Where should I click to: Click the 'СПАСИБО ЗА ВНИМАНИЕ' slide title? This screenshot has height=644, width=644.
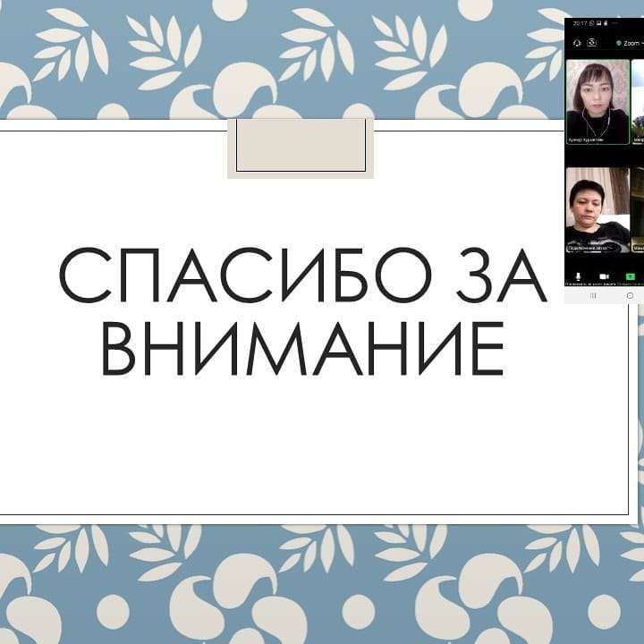point(303,311)
